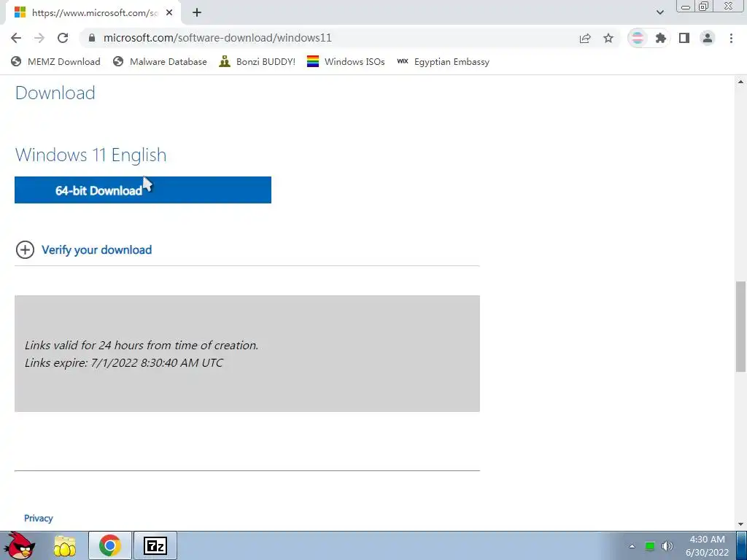The image size is (747, 560).
Task: Click the page scrollbar thumb
Action: tap(740, 326)
